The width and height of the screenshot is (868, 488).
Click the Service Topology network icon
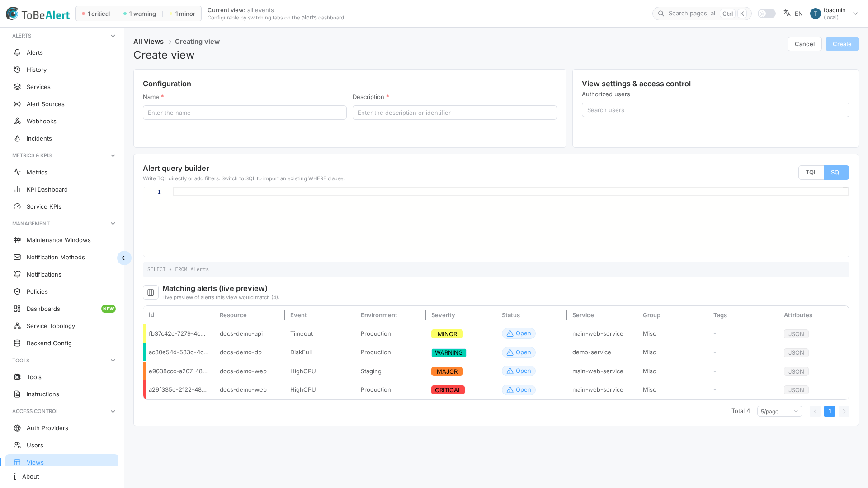[17, 326]
